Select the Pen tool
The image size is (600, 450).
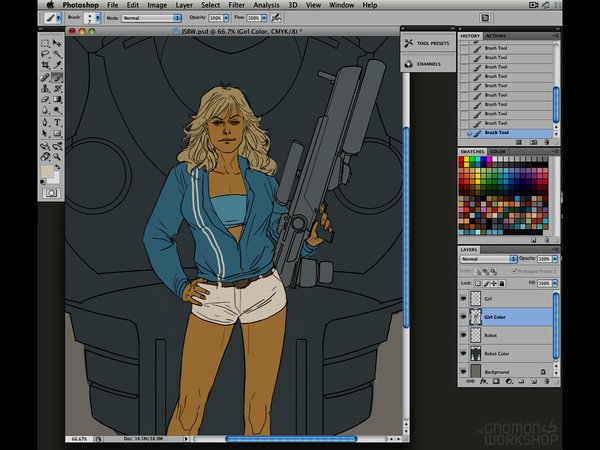click(45, 122)
